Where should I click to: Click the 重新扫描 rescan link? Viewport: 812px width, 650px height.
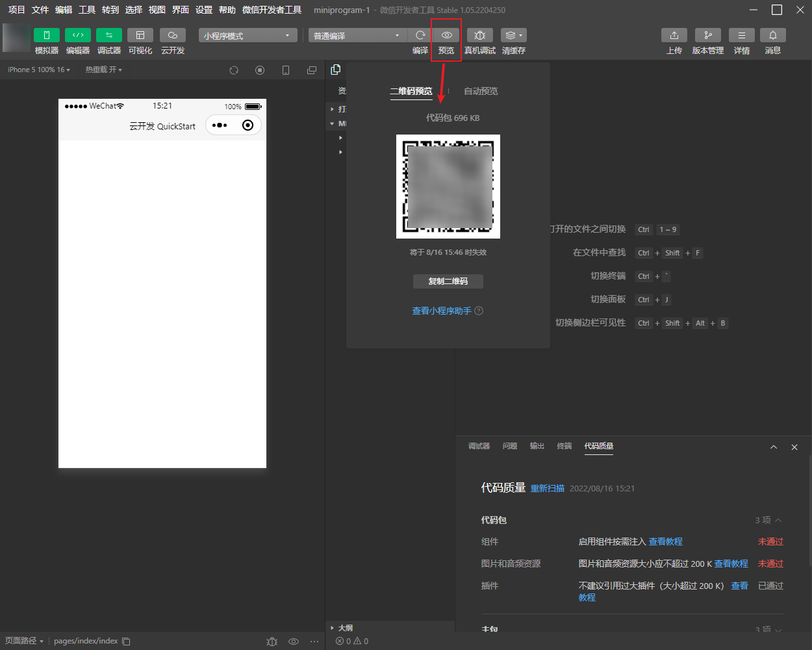pos(548,488)
